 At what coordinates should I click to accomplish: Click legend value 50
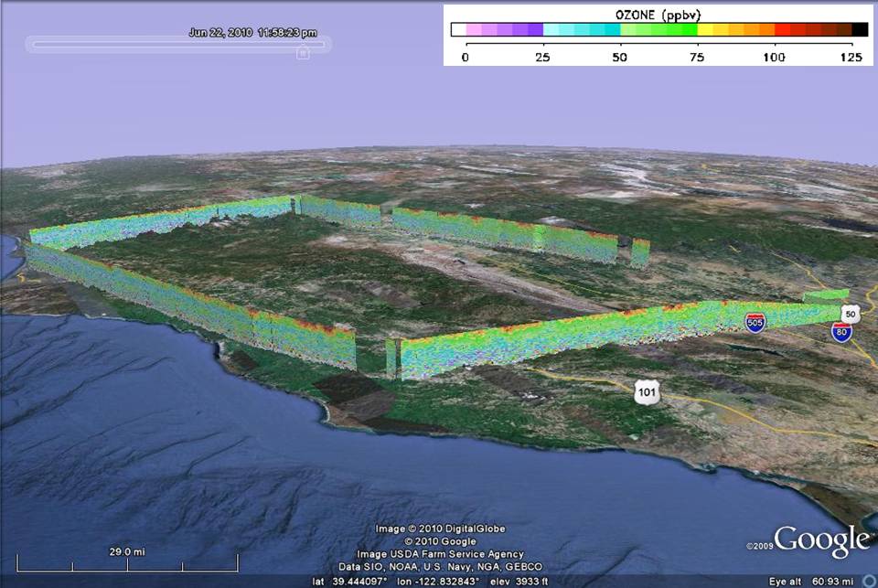pos(620,57)
